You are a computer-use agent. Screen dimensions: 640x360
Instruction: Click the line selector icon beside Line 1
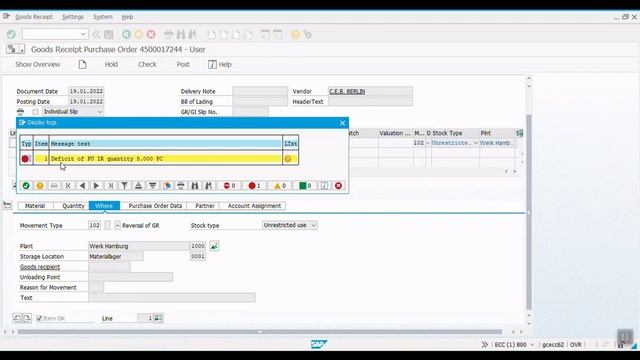pyautogui.click(x=158, y=318)
